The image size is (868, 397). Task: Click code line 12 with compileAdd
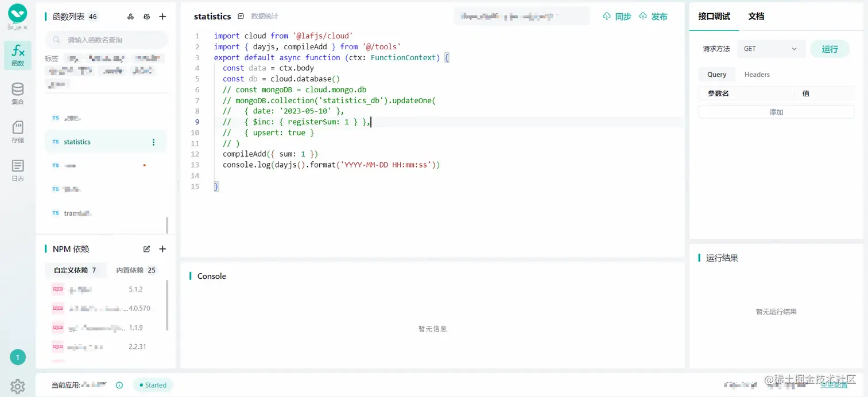270,154
